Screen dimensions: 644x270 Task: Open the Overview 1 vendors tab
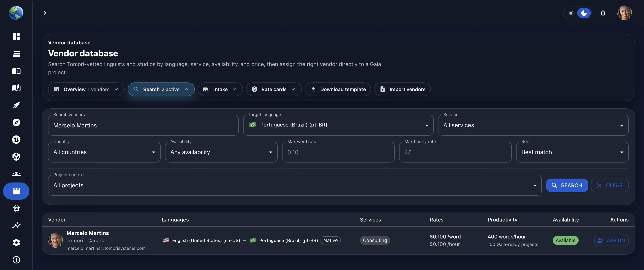(x=86, y=89)
